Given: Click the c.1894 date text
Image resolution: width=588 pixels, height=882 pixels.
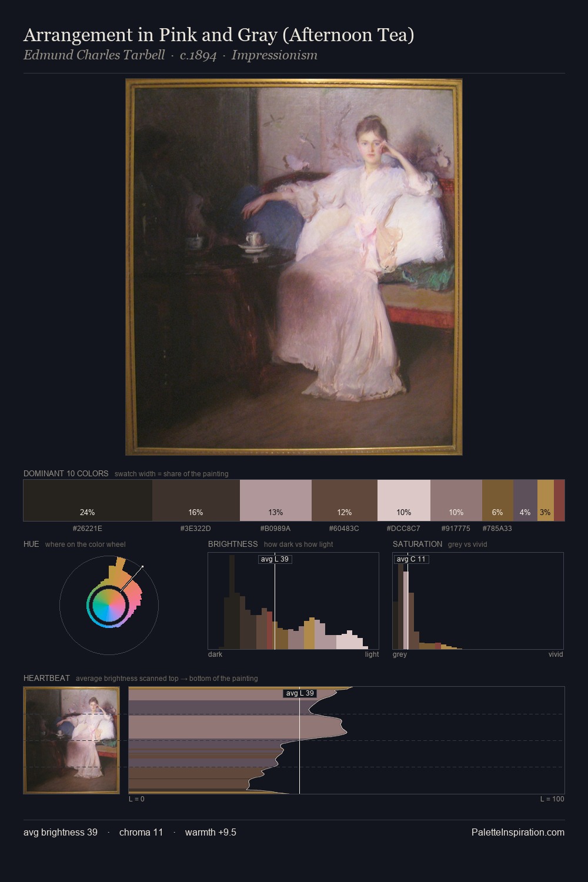Looking at the screenshot, I should [198, 55].
